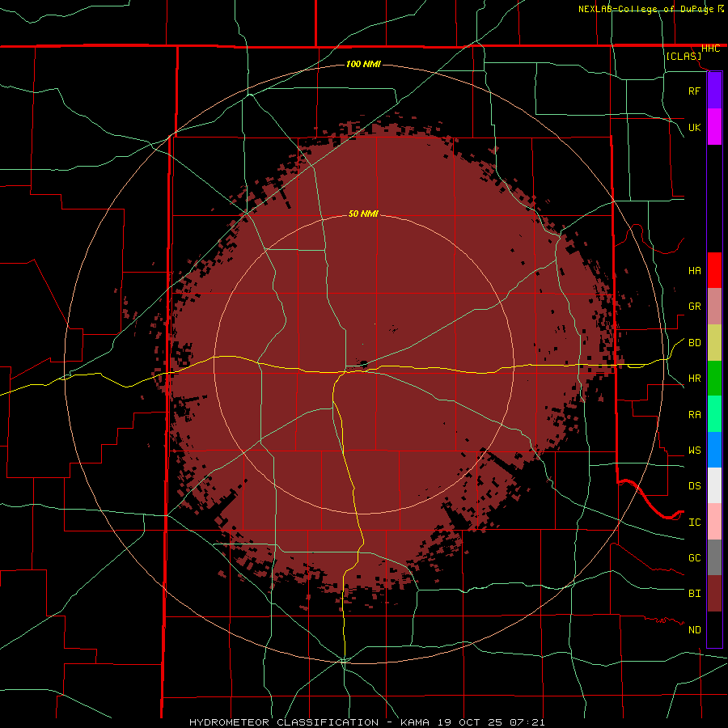This screenshot has width=728, height=728.
Task: Click the BD legend label
Action: click(694, 343)
